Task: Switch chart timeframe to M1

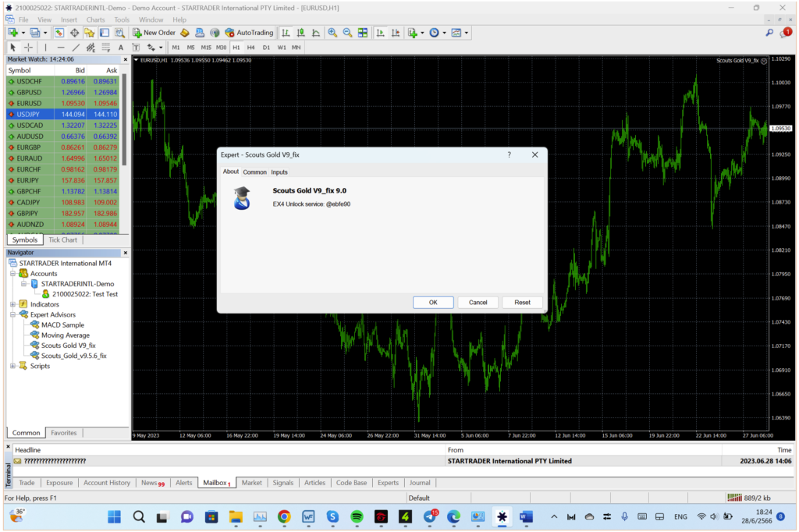Action: 176,48
